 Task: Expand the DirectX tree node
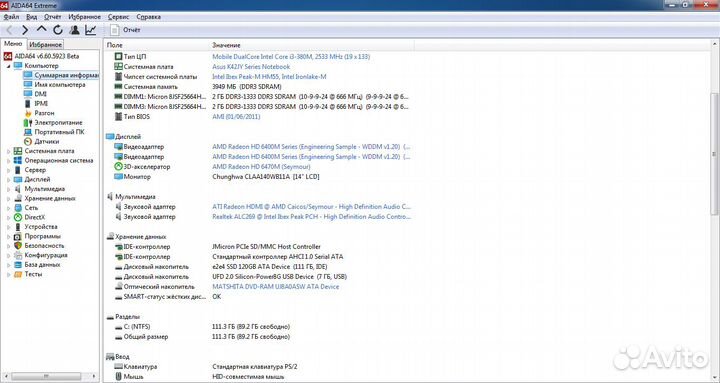click(8, 217)
